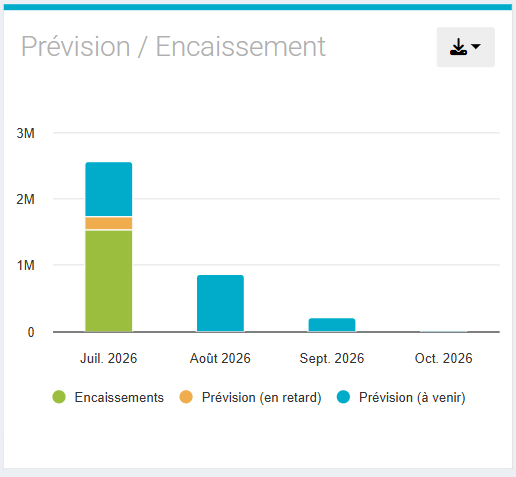Viewport: 516px width, 477px height.
Task: Select the orange late forecast segment of Juil. 2026
Action: [x=109, y=223]
